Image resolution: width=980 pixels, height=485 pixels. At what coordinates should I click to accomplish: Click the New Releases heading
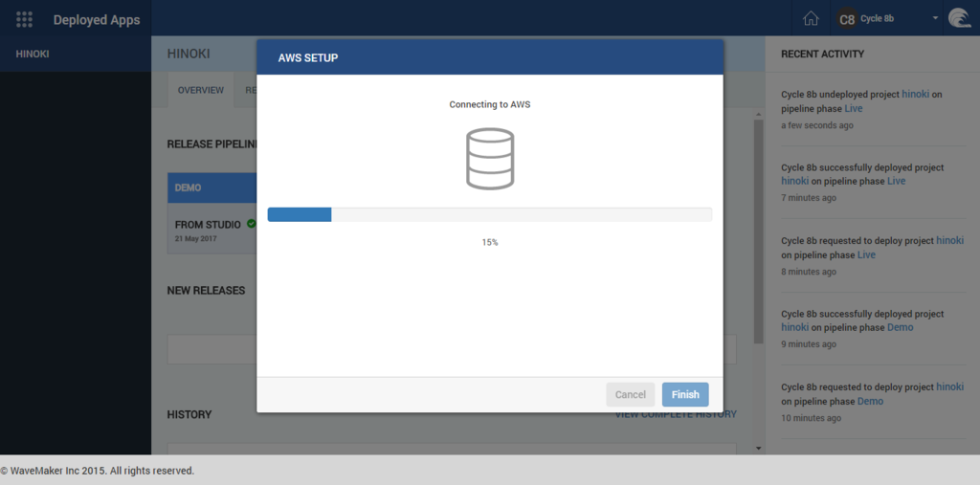tap(206, 291)
